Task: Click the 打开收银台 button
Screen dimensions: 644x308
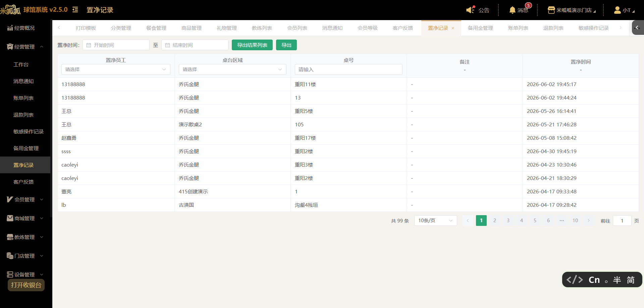Action: (26, 285)
